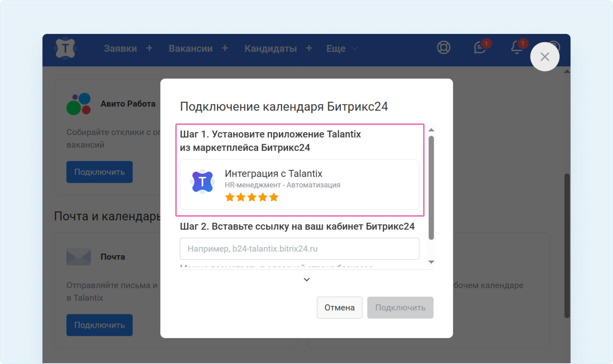Click the Почта и календарь section heading
613x364 pixels.
click(x=107, y=216)
